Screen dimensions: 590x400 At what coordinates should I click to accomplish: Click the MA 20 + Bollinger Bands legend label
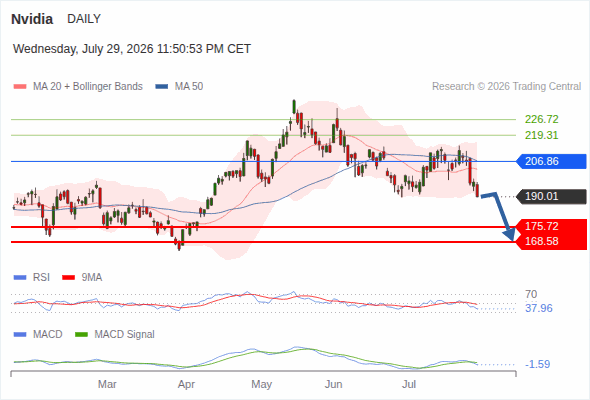(x=88, y=87)
